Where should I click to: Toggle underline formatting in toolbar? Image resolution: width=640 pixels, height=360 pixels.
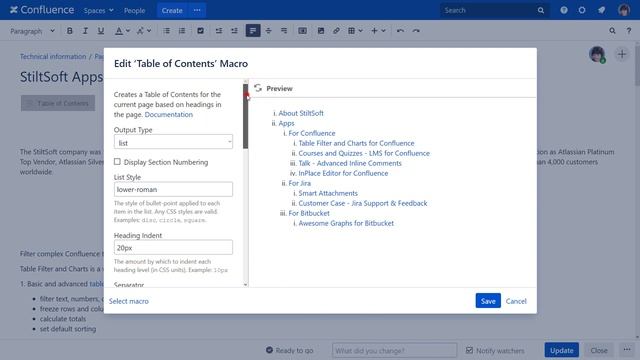[x=100, y=31]
